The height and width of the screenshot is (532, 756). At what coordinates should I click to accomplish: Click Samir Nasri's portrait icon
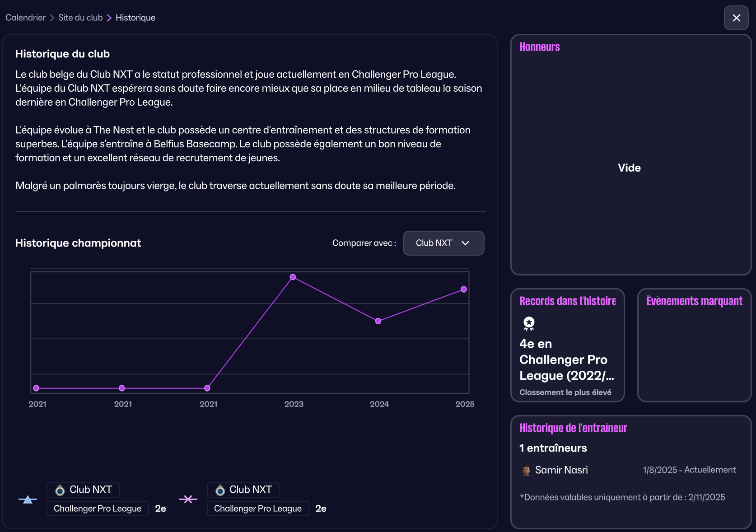point(526,470)
